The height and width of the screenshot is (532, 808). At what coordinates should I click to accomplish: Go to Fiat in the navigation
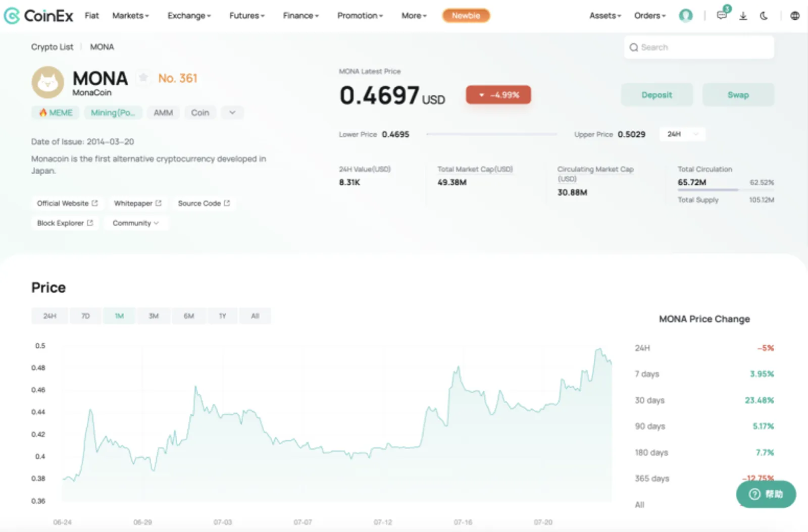coord(92,16)
